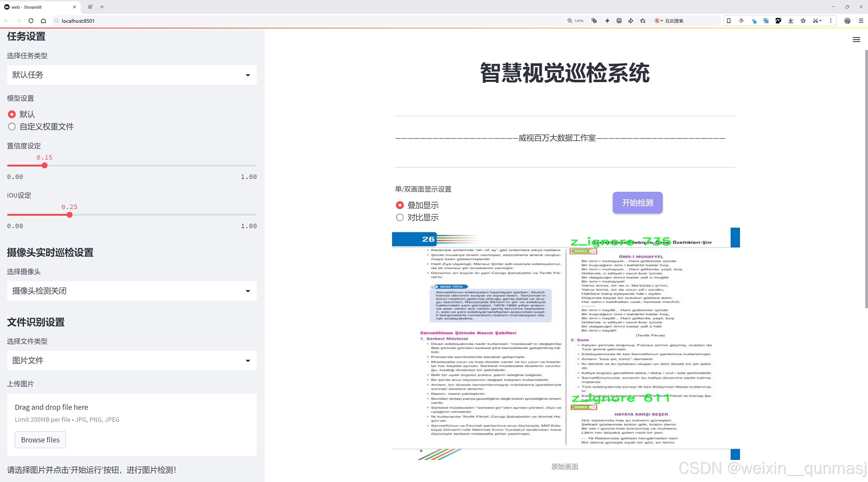
Task: Open a new browser tab
Action: pos(102,7)
